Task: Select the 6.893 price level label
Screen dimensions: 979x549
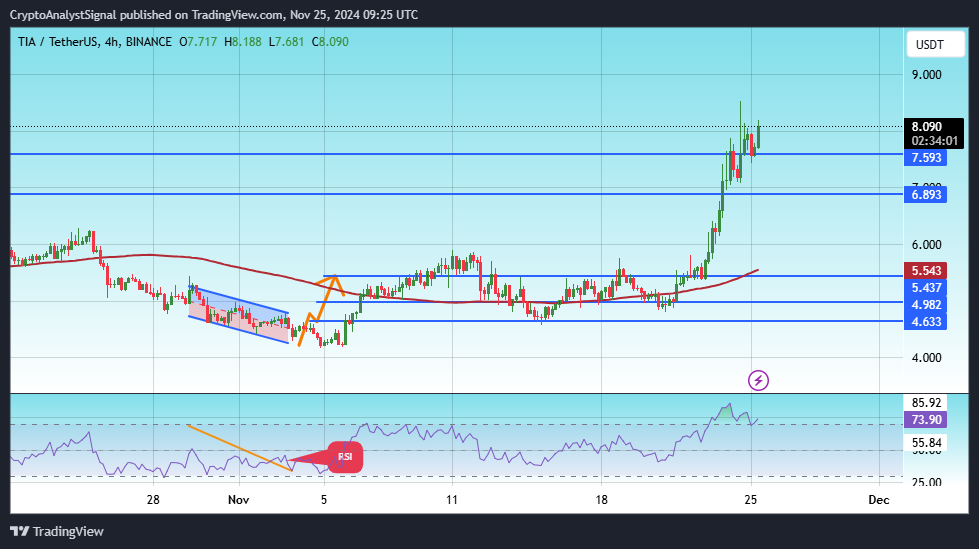Action: coord(925,194)
